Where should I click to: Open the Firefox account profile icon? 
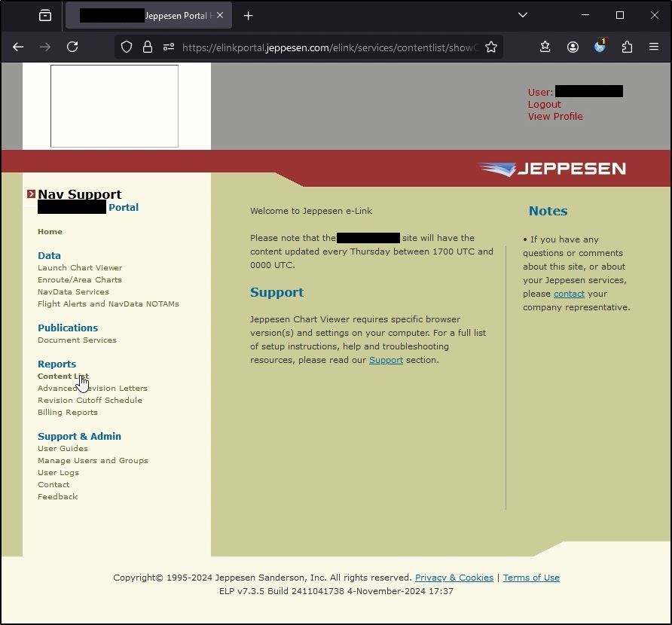pyautogui.click(x=573, y=47)
